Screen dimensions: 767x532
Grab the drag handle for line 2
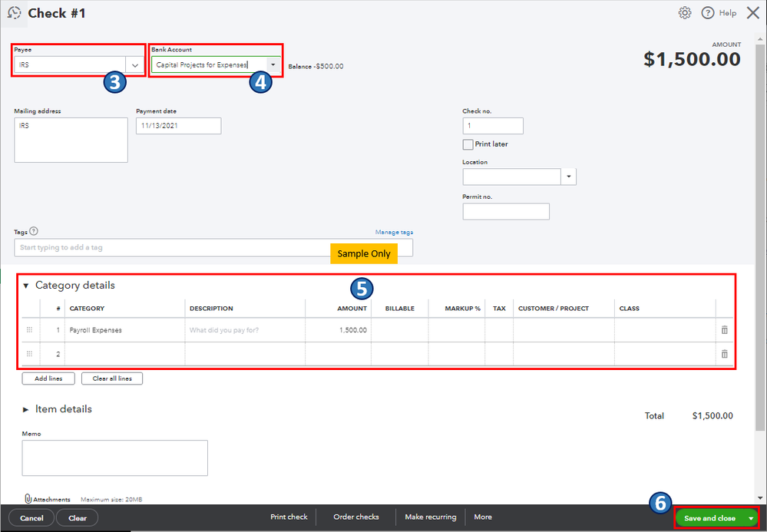click(x=29, y=354)
